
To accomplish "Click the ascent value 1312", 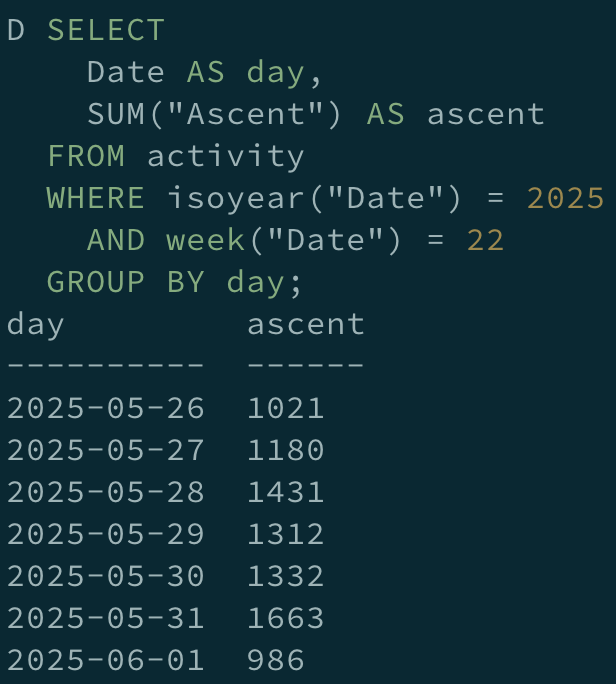I will [x=285, y=534].
